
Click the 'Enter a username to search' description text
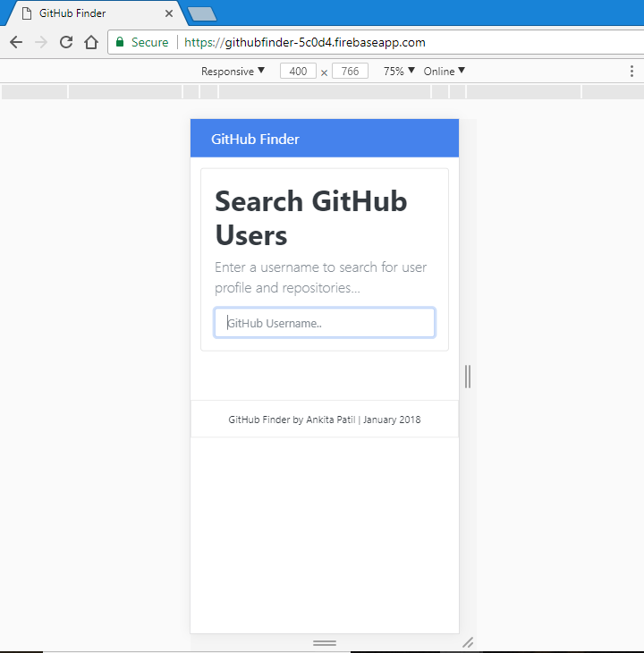[x=320, y=277]
